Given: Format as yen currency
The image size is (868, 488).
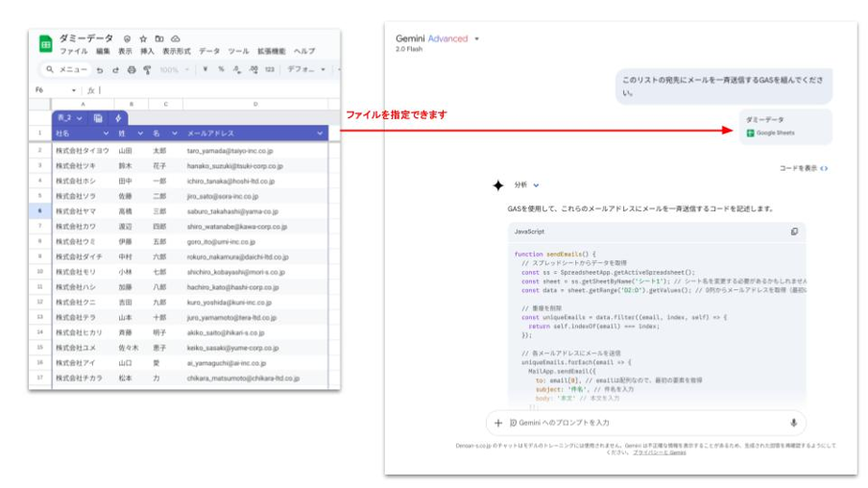Looking at the screenshot, I should (x=205, y=69).
